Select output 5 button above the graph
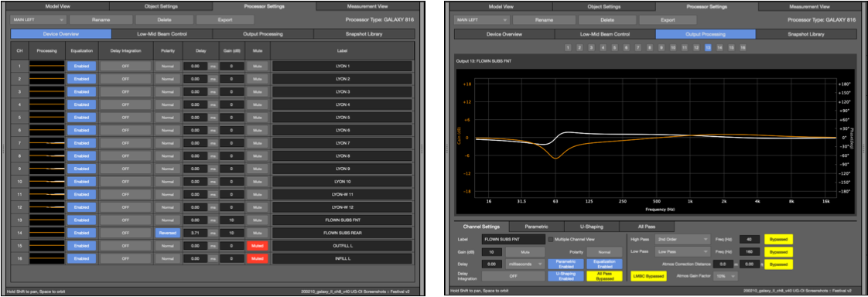Image resolution: width=868 pixels, height=297 pixels. pyautogui.click(x=614, y=48)
